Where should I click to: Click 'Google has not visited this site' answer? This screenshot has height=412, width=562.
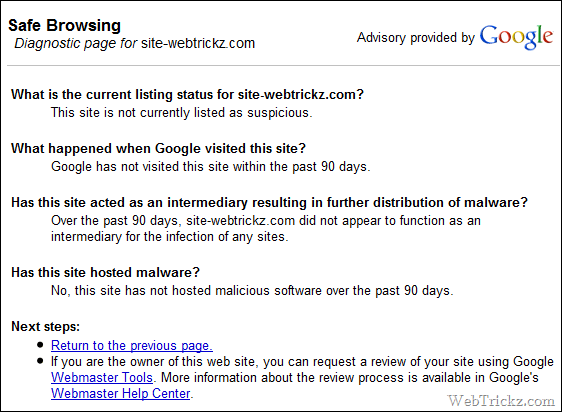pyautogui.click(x=211, y=167)
